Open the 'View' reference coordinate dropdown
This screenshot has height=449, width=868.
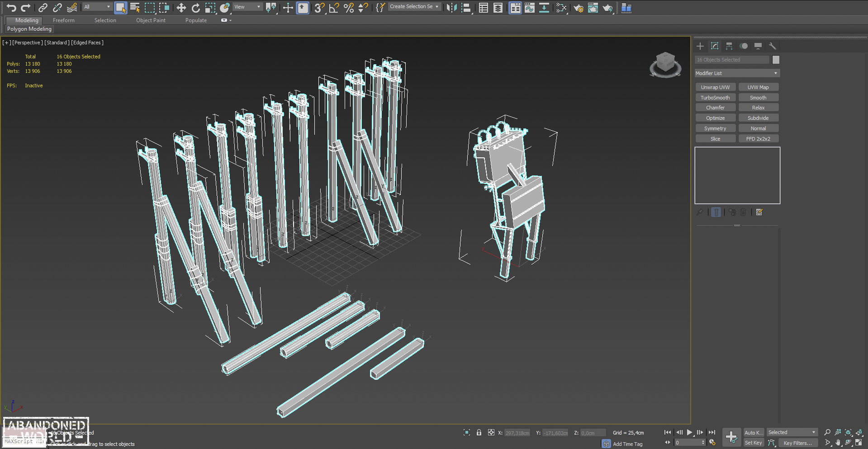pyautogui.click(x=247, y=7)
